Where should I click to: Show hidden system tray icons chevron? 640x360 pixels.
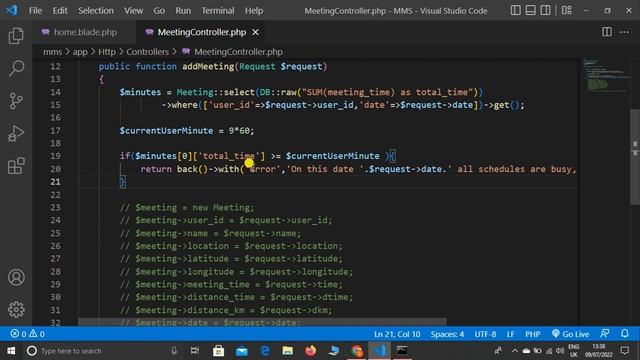pyautogui.click(x=514, y=351)
